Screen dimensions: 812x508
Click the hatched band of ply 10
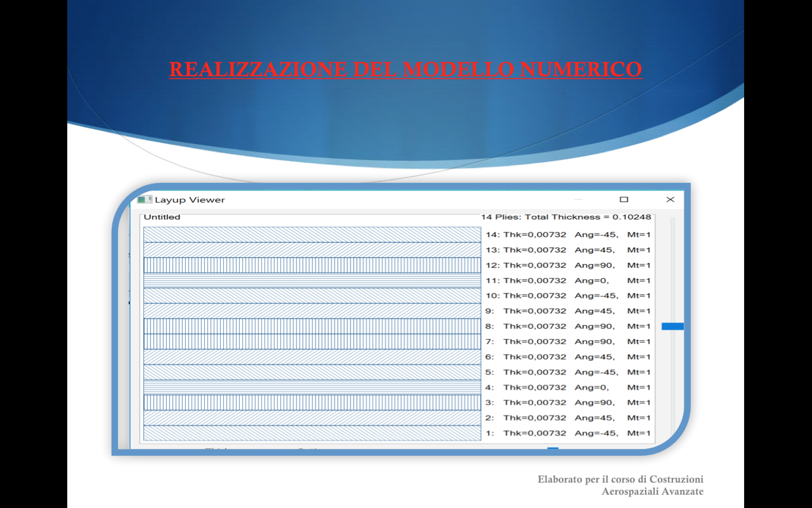pyautogui.click(x=312, y=296)
